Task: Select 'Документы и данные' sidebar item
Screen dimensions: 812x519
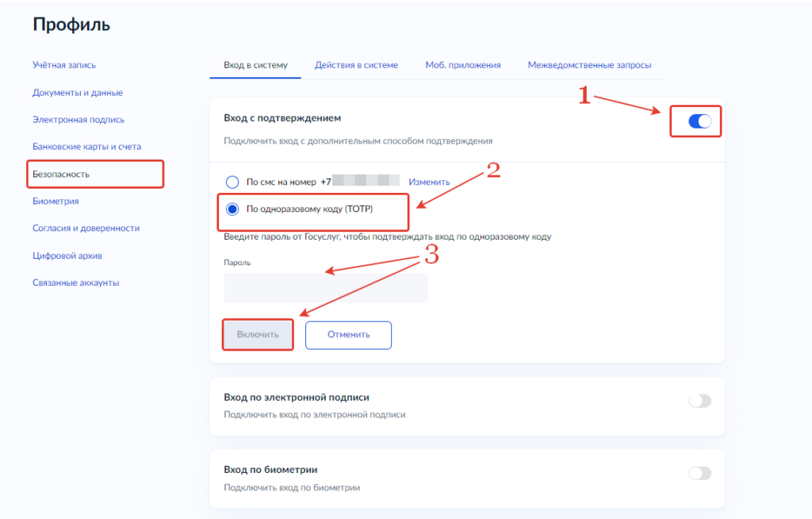Action: point(78,93)
